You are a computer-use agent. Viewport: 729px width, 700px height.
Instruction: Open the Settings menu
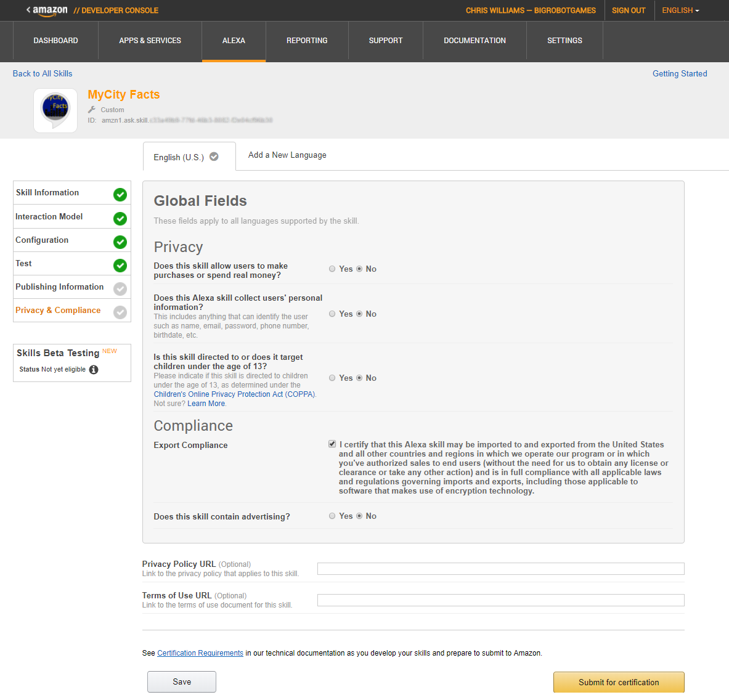[x=564, y=41]
